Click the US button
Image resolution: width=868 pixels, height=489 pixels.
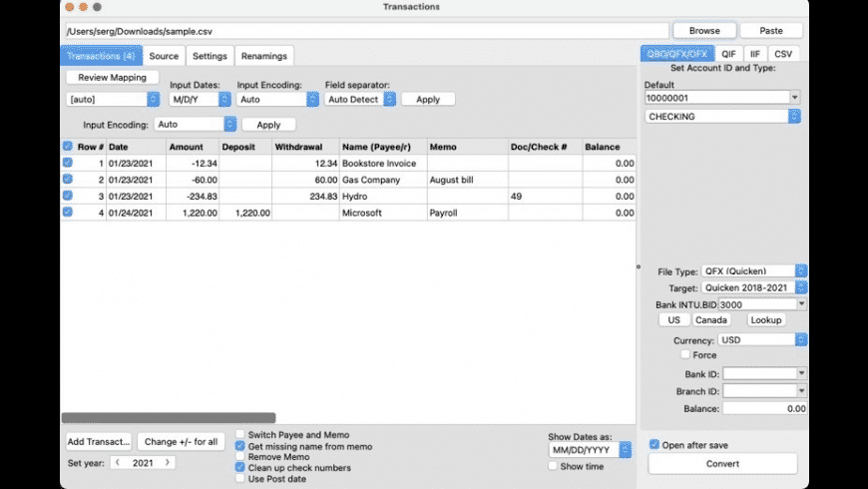coord(673,320)
